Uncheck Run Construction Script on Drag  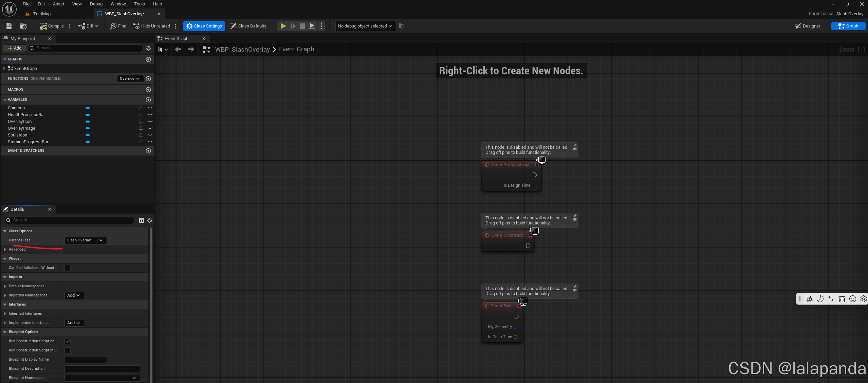pyautogui.click(x=68, y=341)
